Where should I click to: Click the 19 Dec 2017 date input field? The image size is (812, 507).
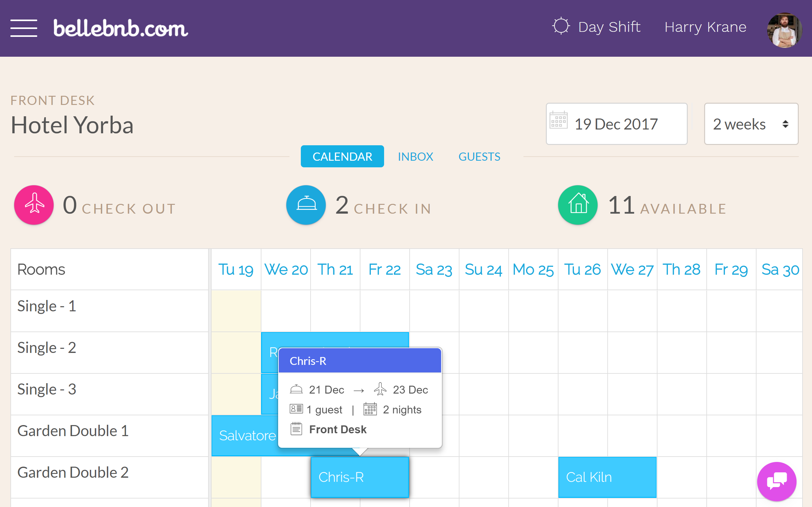pyautogui.click(x=617, y=124)
